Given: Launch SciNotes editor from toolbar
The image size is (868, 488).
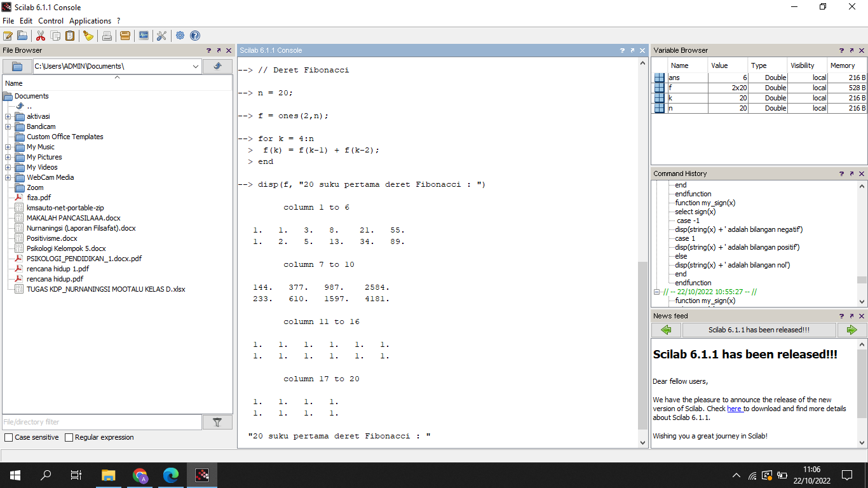Looking at the screenshot, I should point(8,36).
